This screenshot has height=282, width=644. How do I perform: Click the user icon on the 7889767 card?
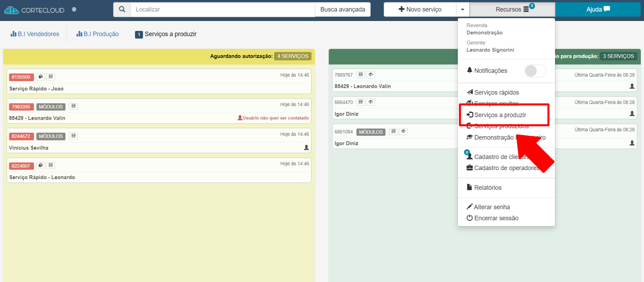click(x=632, y=86)
